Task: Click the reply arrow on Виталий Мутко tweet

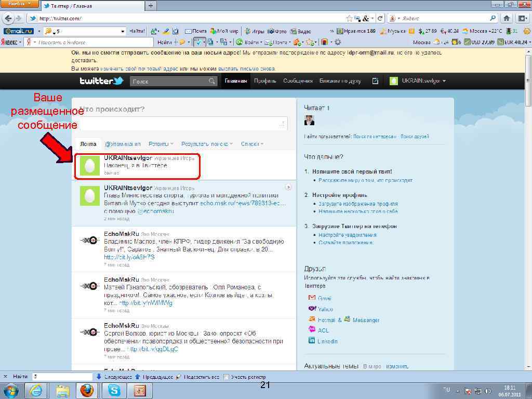Action: coord(288,187)
